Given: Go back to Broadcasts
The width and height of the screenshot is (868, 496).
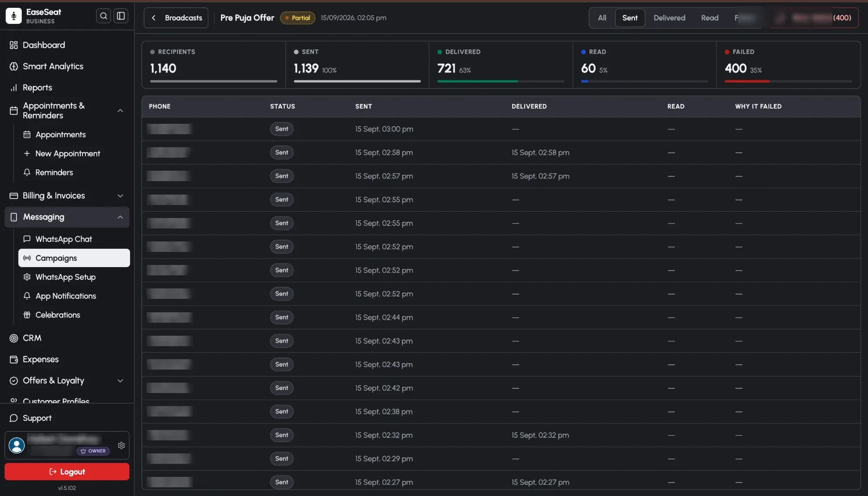Looking at the screenshot, I should [176, 18].
